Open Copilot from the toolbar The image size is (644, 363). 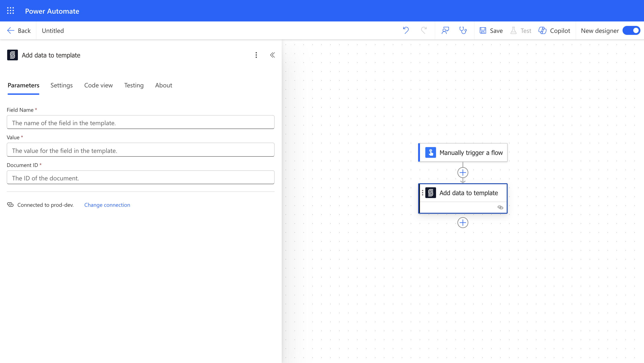click(554, 30)
